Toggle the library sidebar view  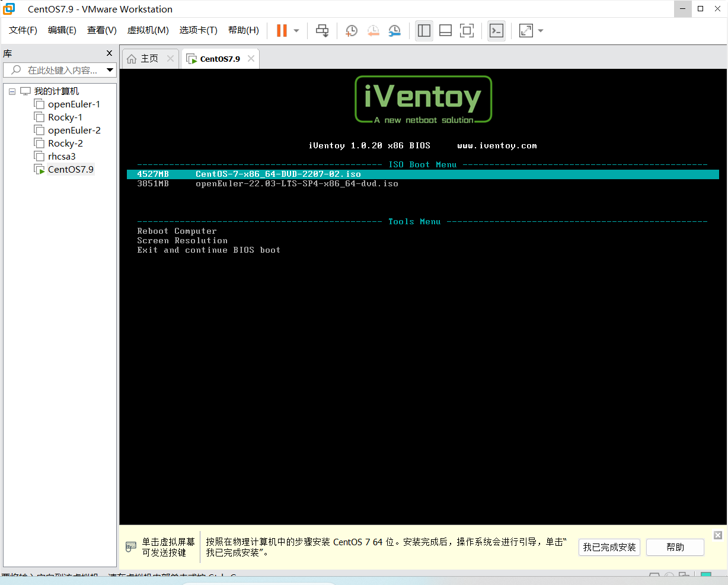point(424,30)
